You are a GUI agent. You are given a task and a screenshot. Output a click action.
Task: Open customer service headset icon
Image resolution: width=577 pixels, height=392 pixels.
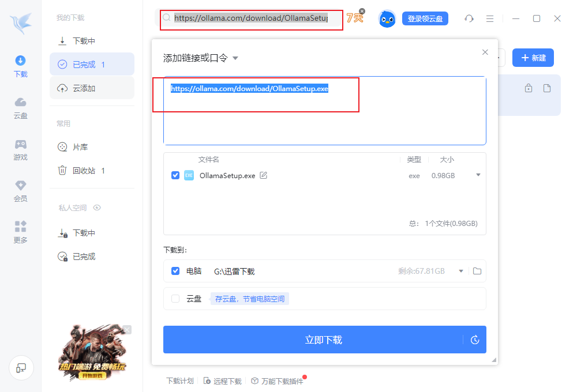469,18
